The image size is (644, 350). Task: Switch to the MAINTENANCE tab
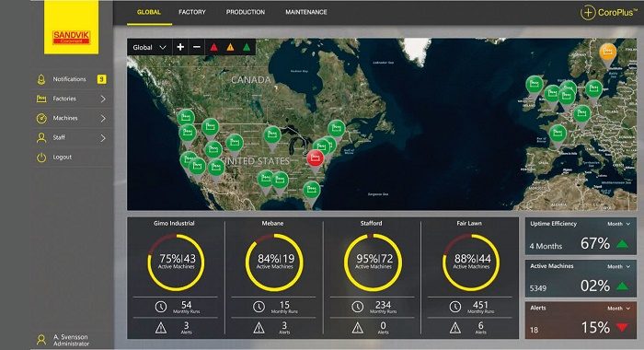pos(306,12)
